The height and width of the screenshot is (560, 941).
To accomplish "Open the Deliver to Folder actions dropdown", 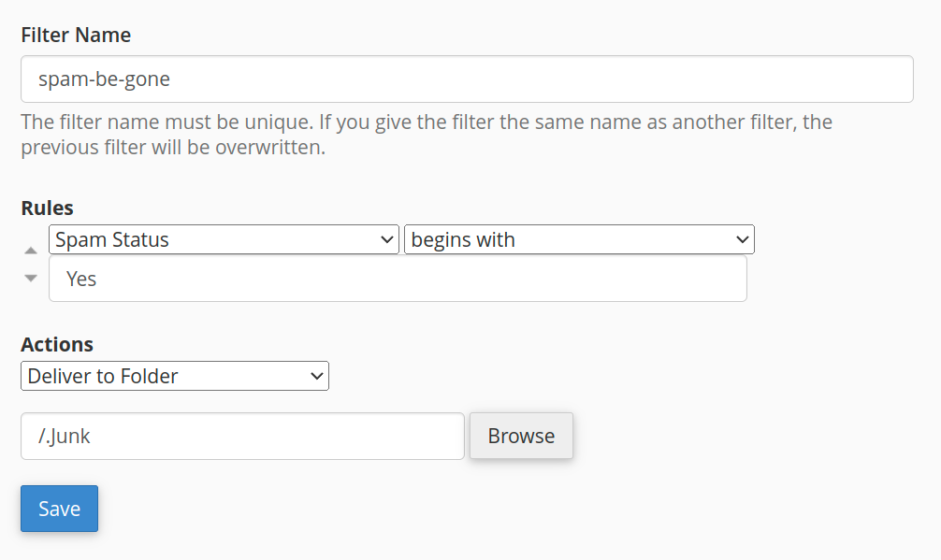I will pyautogui.click(x=174, y=377).
